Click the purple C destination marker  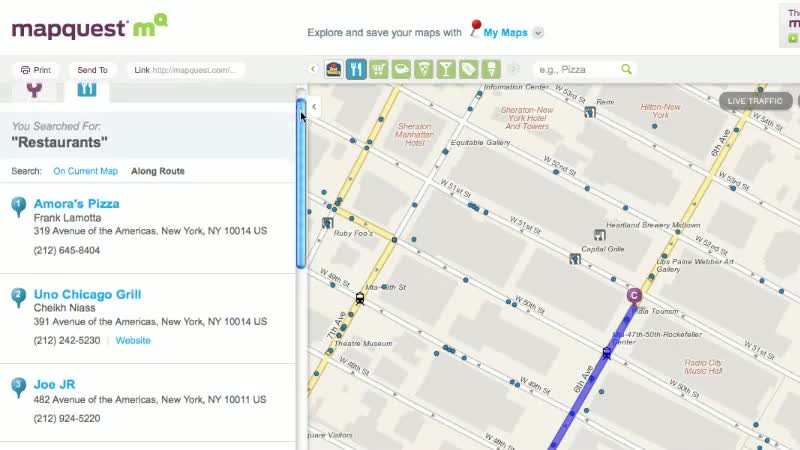[x=634, y=295]
